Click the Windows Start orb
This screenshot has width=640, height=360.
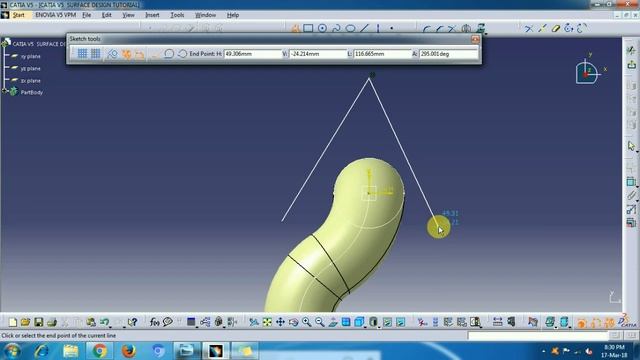click(x=12, y=351)
